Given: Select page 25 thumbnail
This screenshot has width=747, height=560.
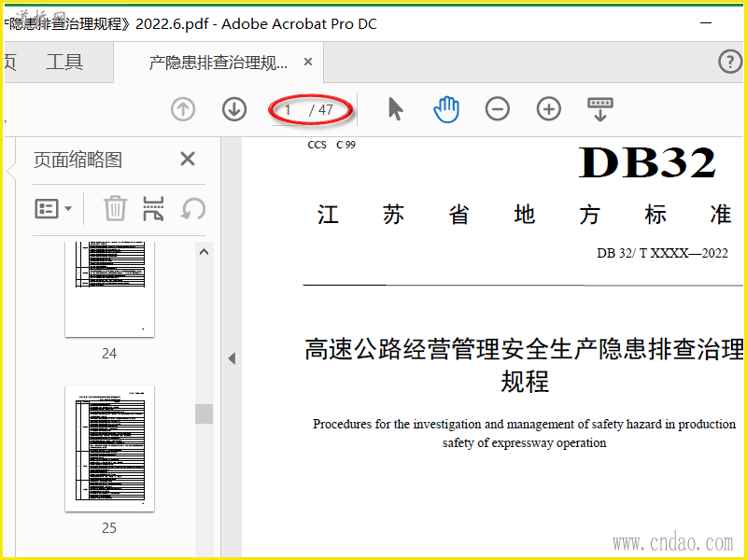Looking at the screenshot, I should [x=109, y=449].
